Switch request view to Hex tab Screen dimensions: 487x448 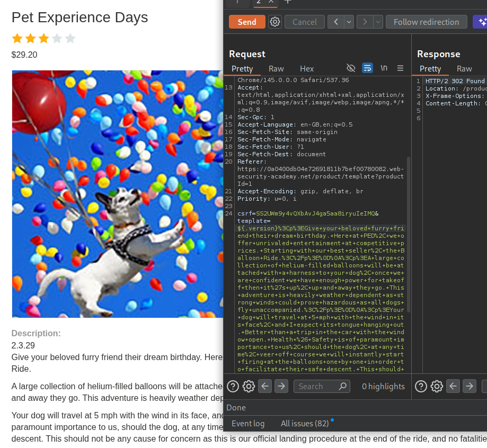[x=307, y=68]
